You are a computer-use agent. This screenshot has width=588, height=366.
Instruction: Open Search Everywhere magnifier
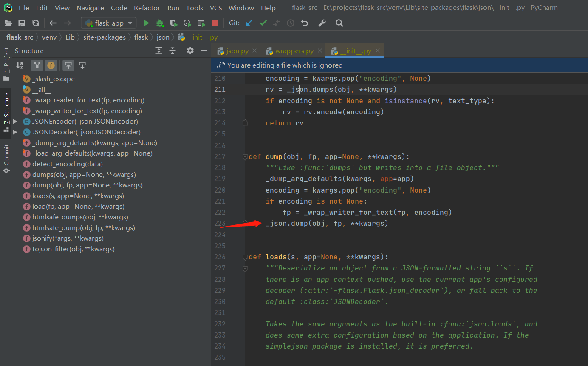click(339, 23)
